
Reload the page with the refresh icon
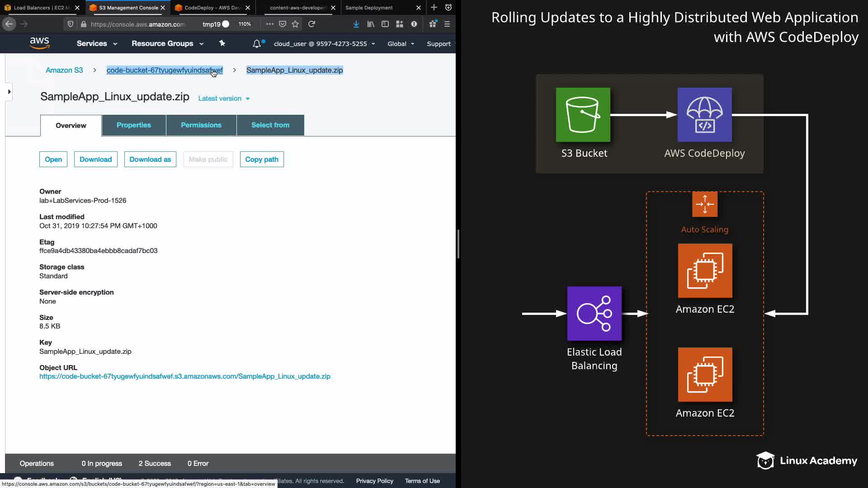point(311,24)
